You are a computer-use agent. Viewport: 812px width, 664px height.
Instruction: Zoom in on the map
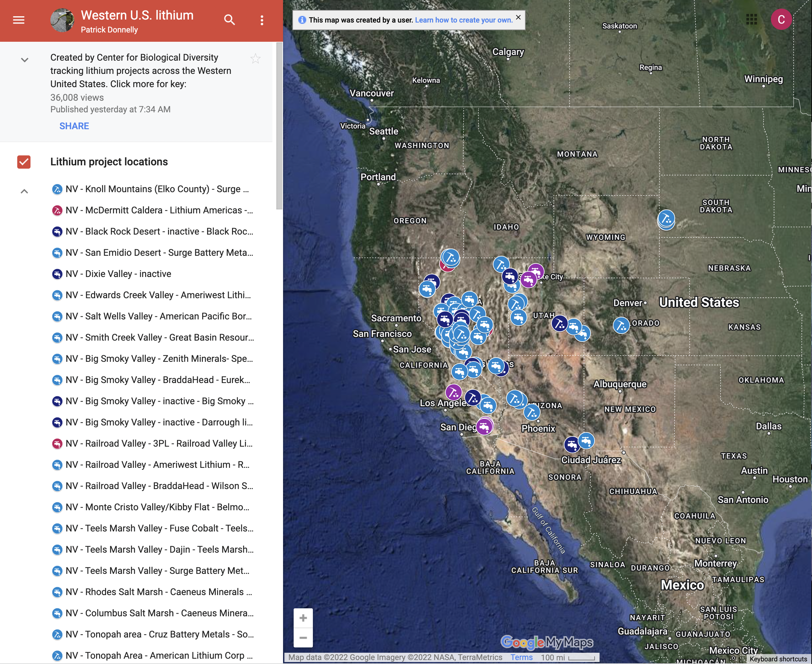303,618
